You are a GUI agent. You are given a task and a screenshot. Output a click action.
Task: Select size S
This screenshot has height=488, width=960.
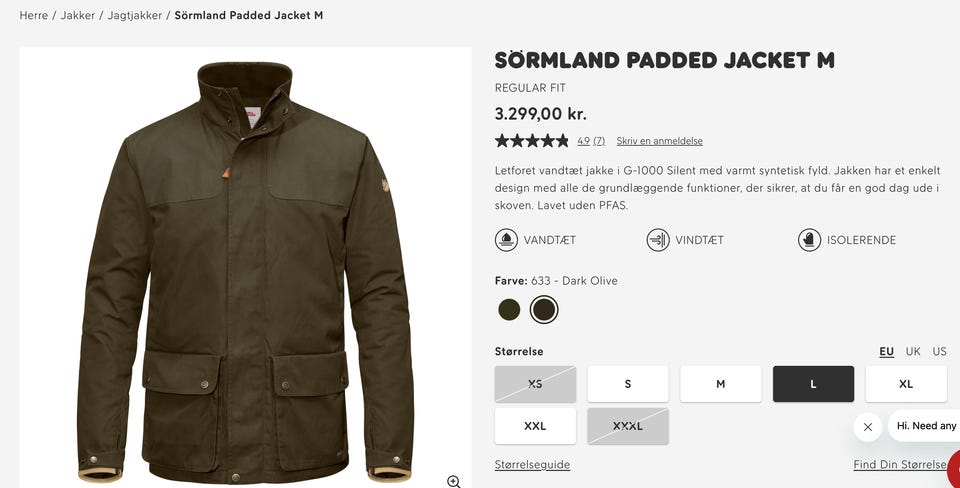coord(628,384)
